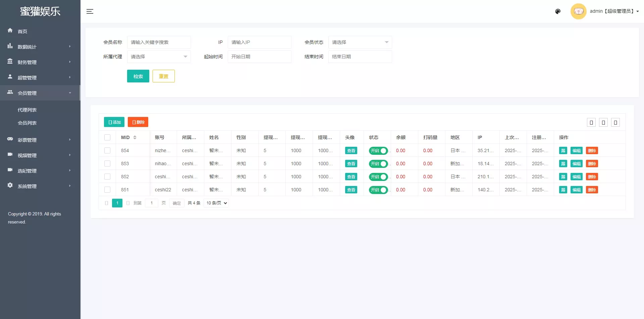The image size is (644, 319).
Task: Change the 10 条/页 page size selector
Action: [x=216, y=203]
